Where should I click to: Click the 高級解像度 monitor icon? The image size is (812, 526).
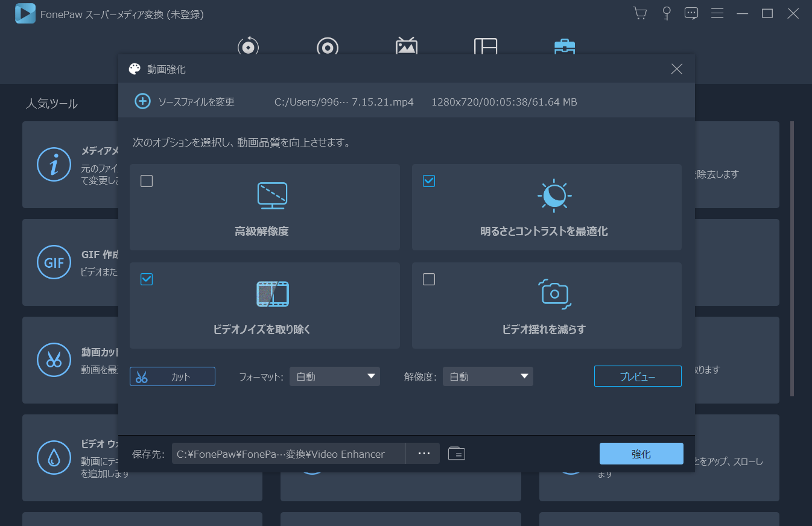click(272, 195)
